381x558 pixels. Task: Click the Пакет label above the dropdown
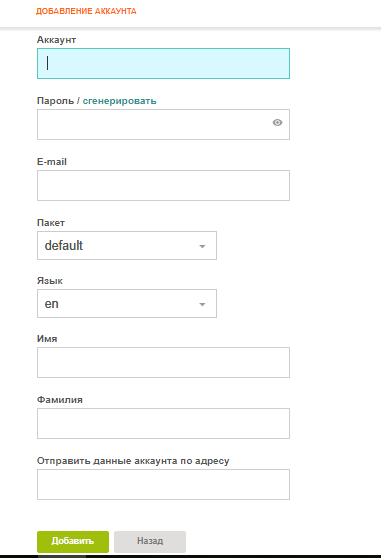point(51,223)
